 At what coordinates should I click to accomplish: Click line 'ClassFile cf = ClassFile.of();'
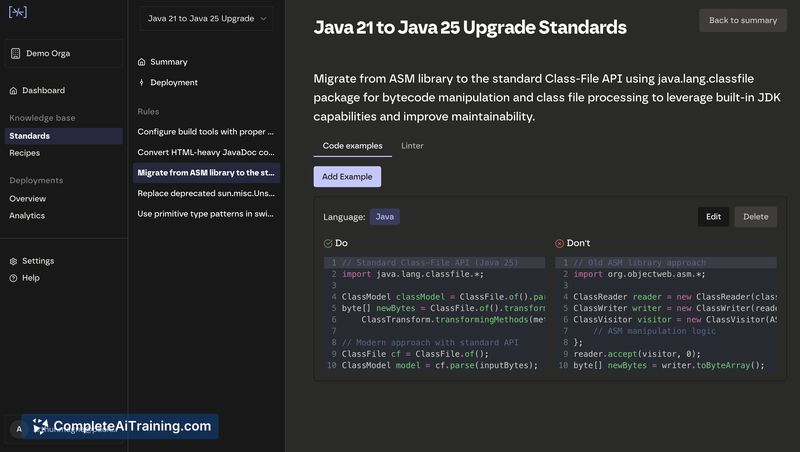415,354
